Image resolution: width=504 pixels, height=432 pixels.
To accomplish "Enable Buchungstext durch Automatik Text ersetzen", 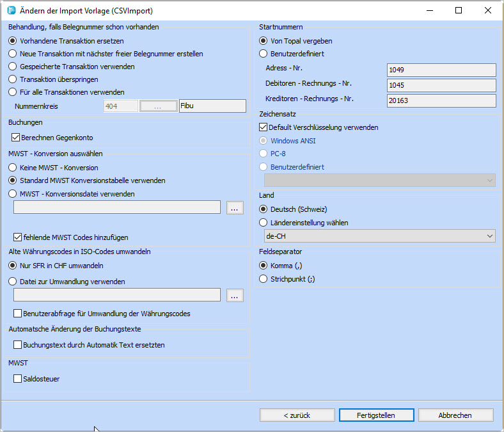I will pos(17,345).
